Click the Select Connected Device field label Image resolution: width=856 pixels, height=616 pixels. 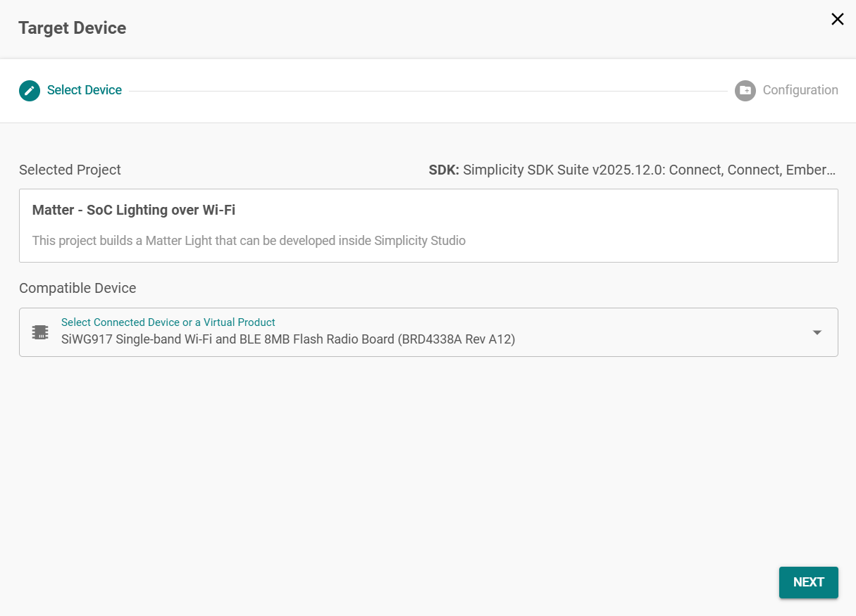click(168, 322)
